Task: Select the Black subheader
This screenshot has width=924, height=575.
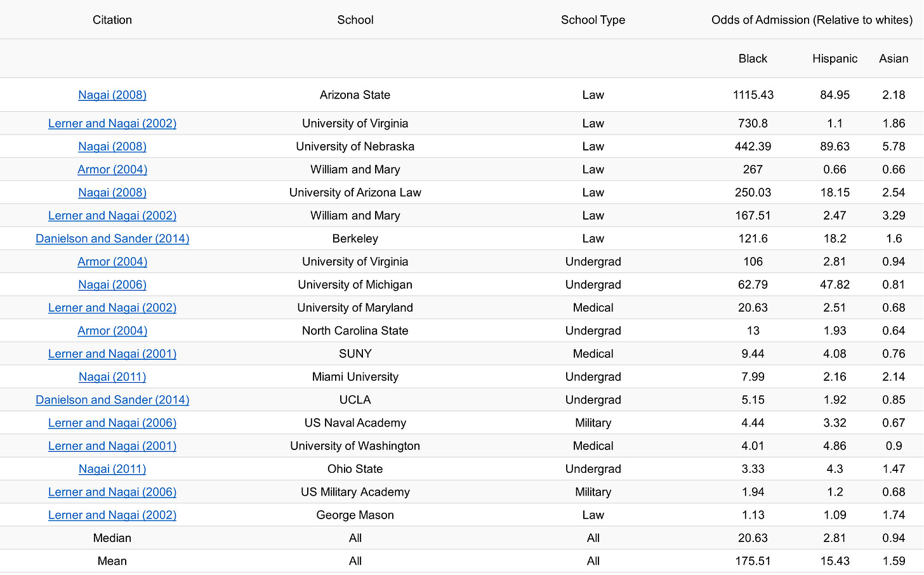Action: coord(753,58)
